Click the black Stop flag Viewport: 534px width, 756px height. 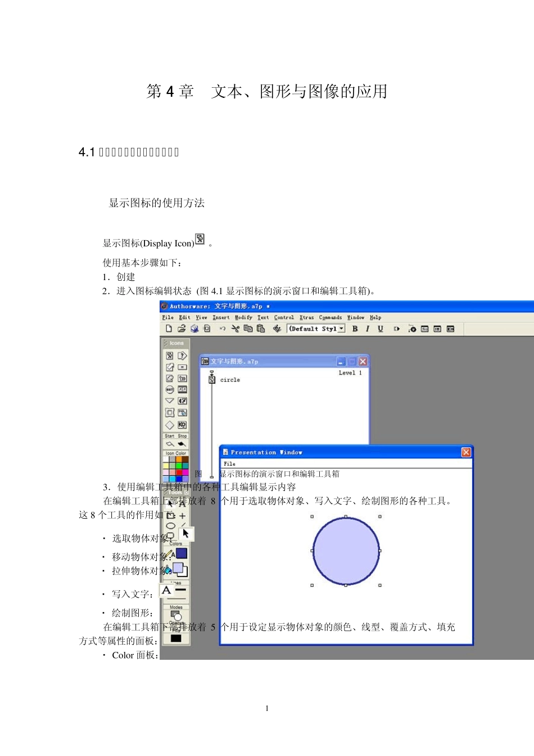182,444
